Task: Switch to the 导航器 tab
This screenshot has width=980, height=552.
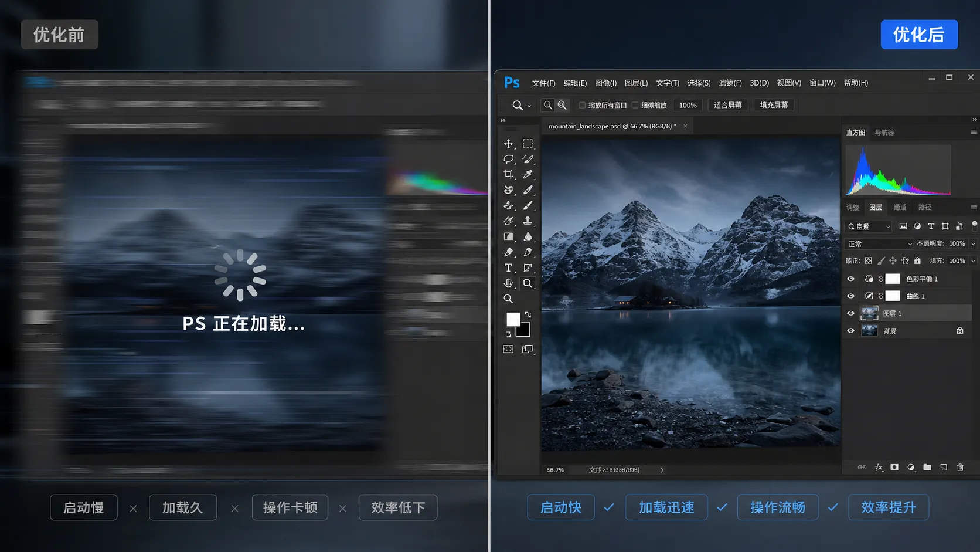Action: pyautogui.click(x=884, y=133)
